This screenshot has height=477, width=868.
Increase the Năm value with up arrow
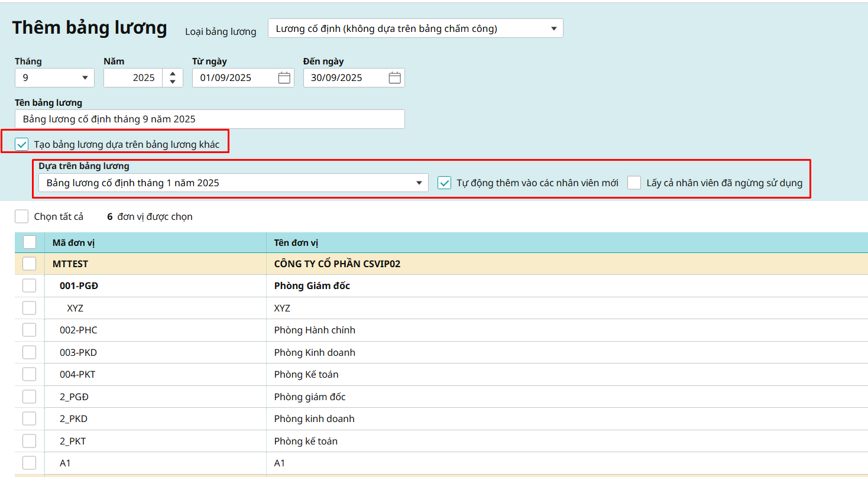172,73
